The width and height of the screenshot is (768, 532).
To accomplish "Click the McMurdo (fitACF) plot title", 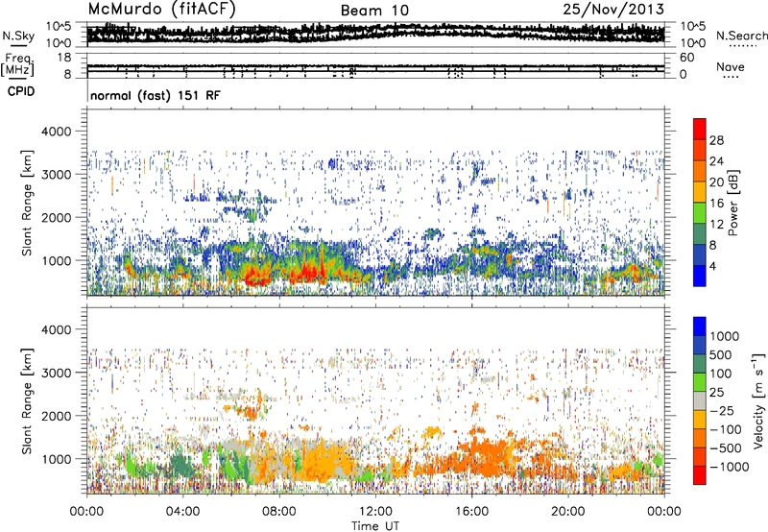I will click(161, 10).
